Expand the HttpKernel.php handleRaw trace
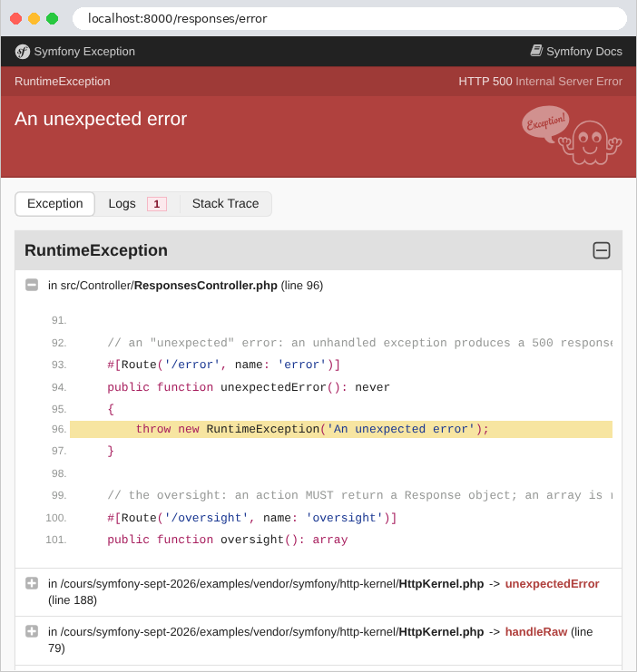Screen dimensions: 637x672 (x=32, y=631)
